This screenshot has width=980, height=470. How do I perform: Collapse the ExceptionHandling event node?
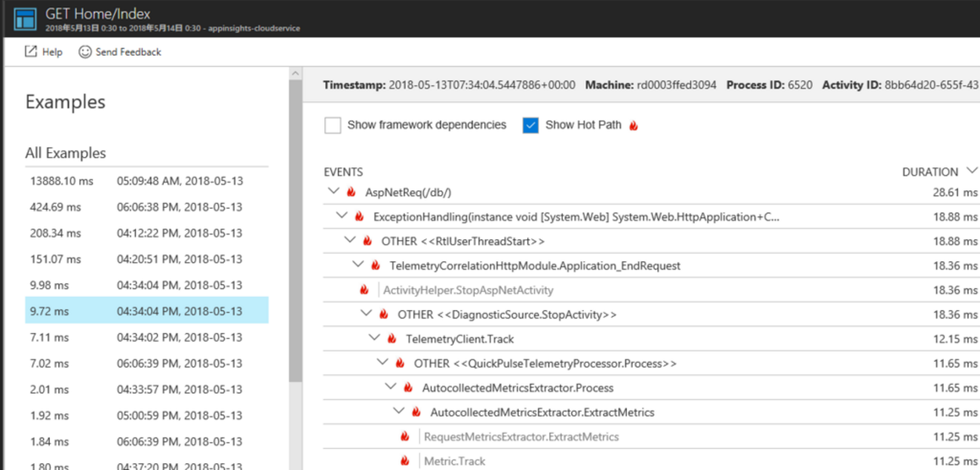pos(342,217)
